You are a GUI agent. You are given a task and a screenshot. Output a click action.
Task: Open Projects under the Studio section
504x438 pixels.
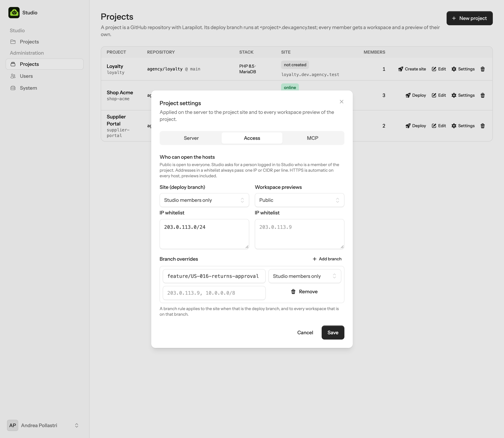click(x=44, y=42)
